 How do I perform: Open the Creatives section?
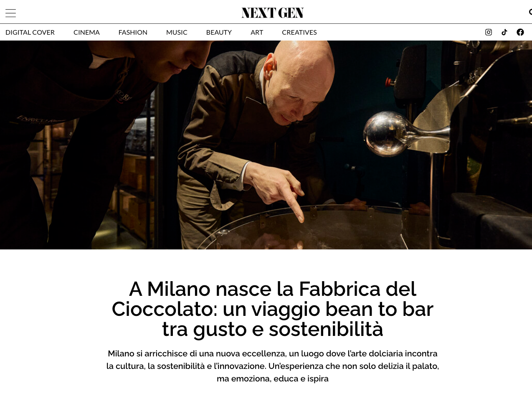[x=299, y=32]
